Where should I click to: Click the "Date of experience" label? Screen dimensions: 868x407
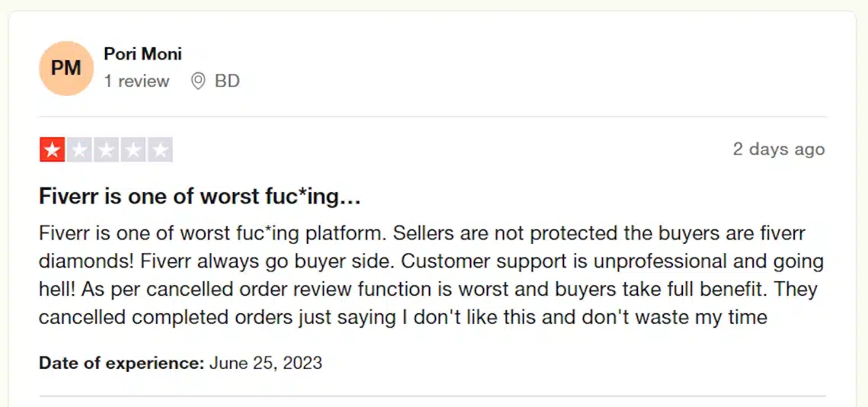pos(122,364)
